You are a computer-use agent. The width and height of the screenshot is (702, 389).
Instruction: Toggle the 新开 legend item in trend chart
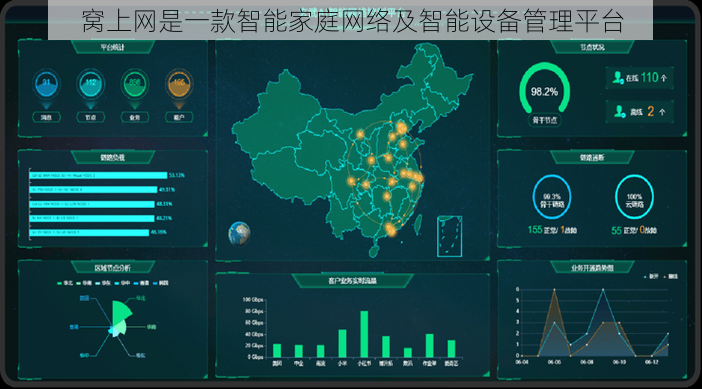pos(651,276)
